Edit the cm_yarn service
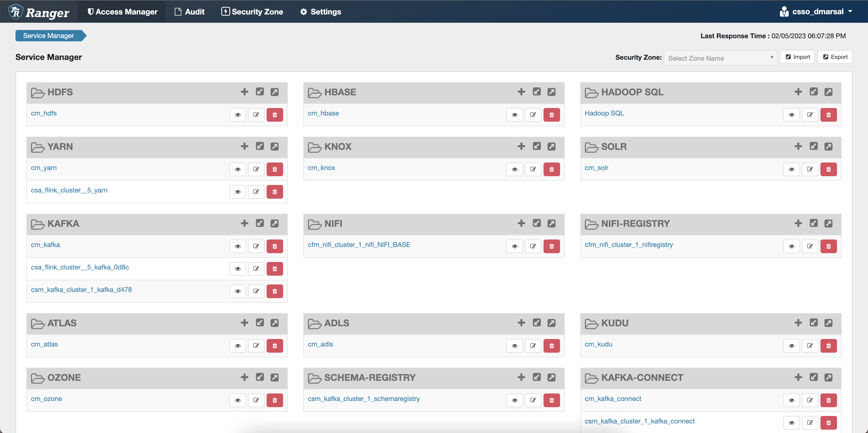 (x=256, y=169)
